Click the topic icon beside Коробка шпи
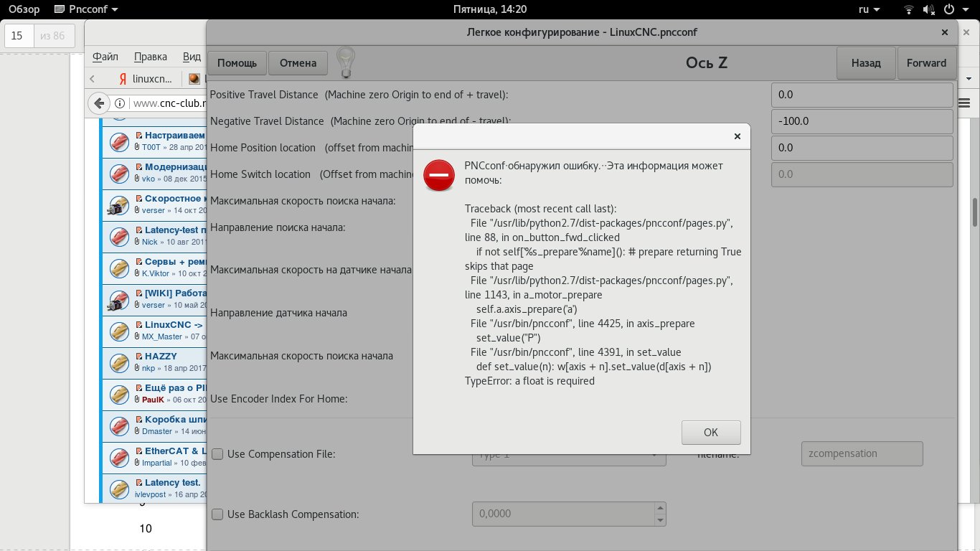Screen dimensions: 980x551 pos(118,427)
